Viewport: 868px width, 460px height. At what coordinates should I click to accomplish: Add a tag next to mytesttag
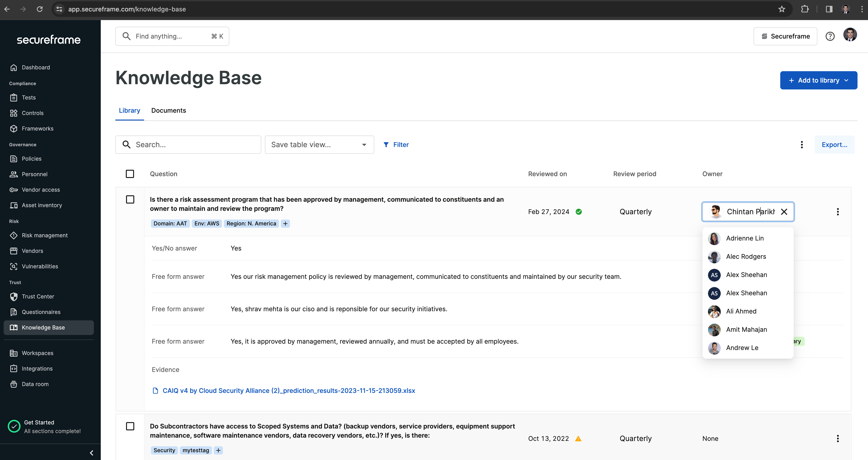[x=218, y=450]
